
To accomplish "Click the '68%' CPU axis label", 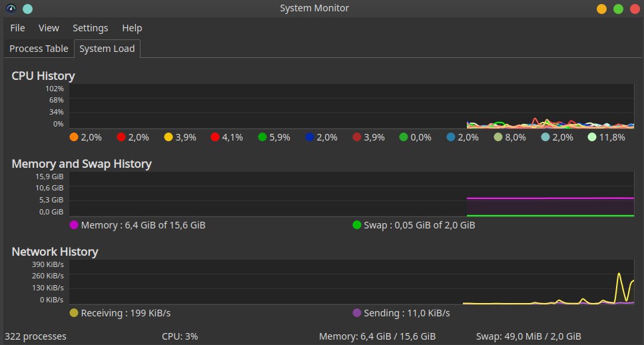I will tap(57, 100).
